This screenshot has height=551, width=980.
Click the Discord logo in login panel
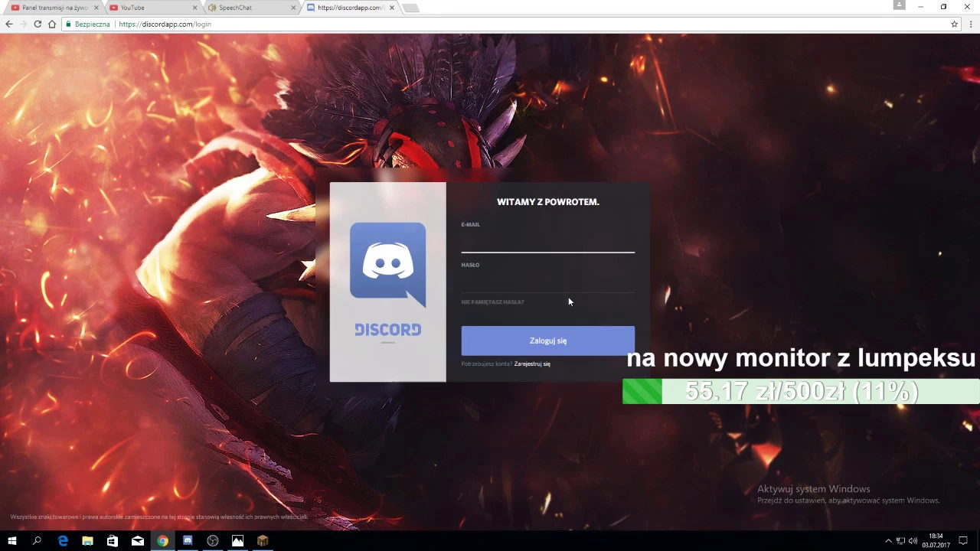pyautogui.click(x=387, y=264)
